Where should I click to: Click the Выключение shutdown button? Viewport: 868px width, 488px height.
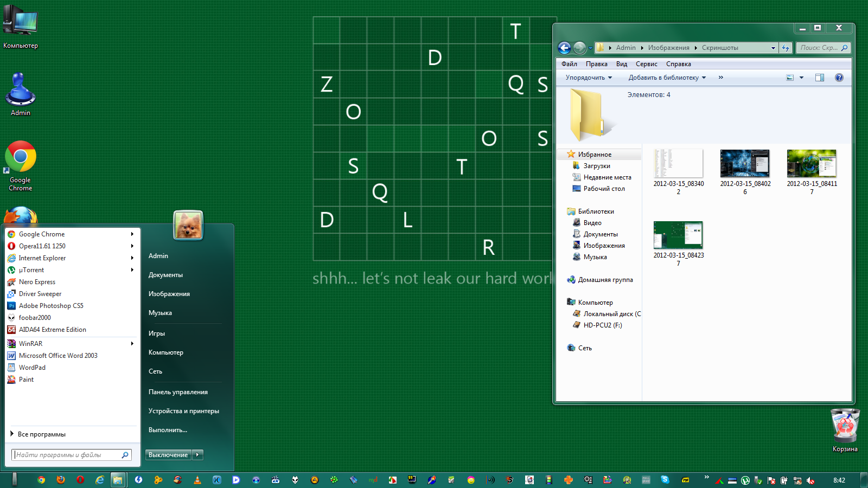click(x=168, y=455)
